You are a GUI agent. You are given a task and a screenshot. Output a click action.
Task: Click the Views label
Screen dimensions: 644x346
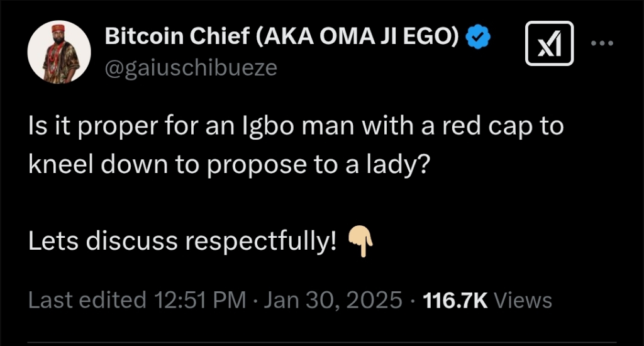[523, 300]
